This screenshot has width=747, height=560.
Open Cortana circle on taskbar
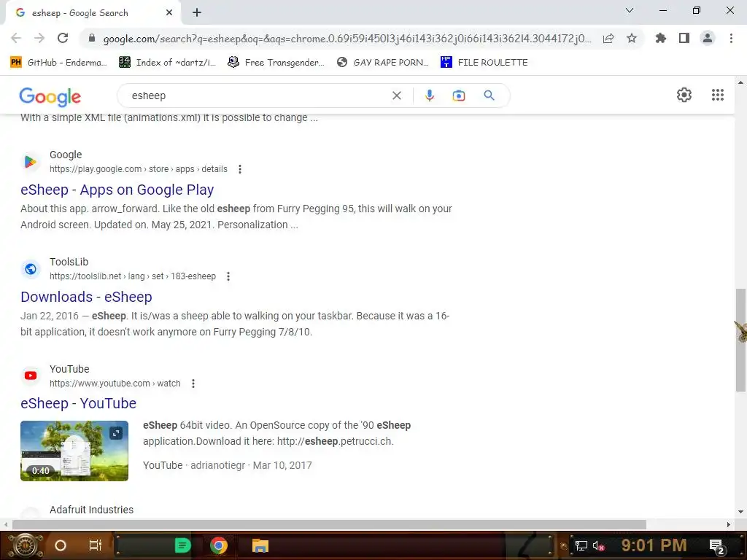61,545
